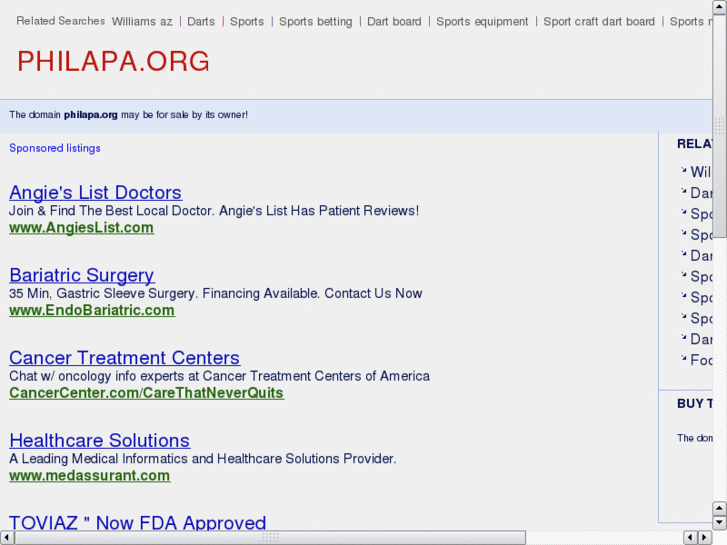Open the Sports equipment related search

pyautogui.click(x=482, y=21)
